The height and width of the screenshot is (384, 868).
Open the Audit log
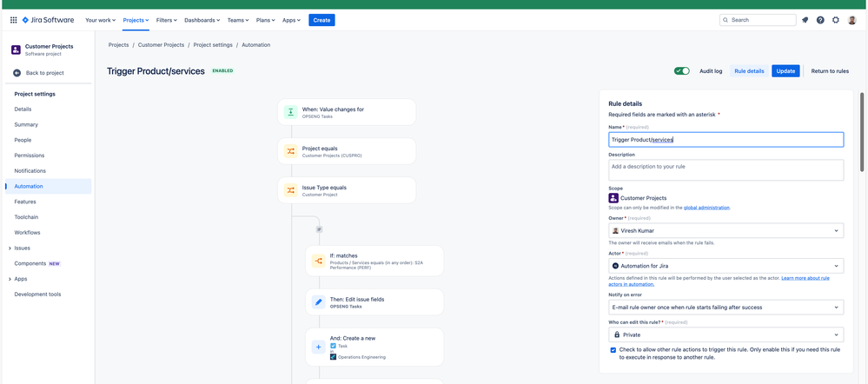711,71
